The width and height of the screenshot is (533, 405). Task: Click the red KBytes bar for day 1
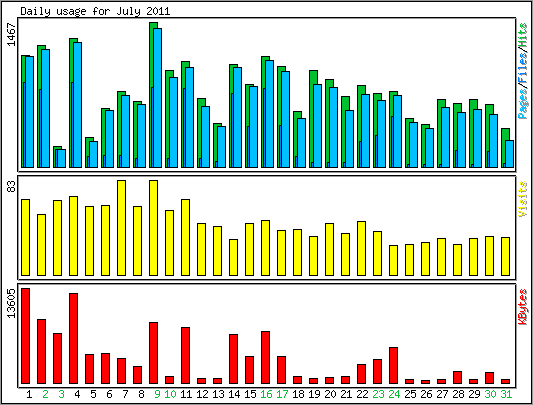[25, 336]
